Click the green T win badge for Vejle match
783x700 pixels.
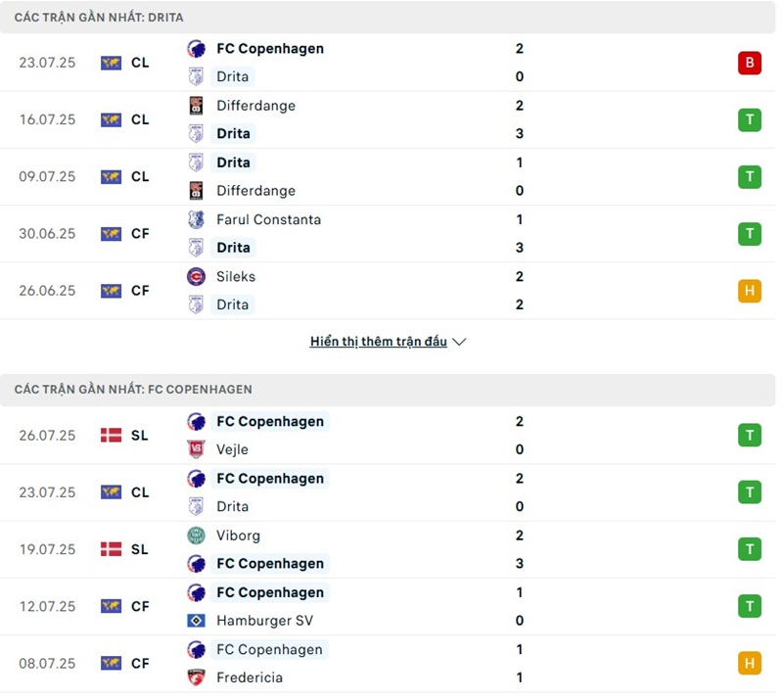(x=749, y=436)
